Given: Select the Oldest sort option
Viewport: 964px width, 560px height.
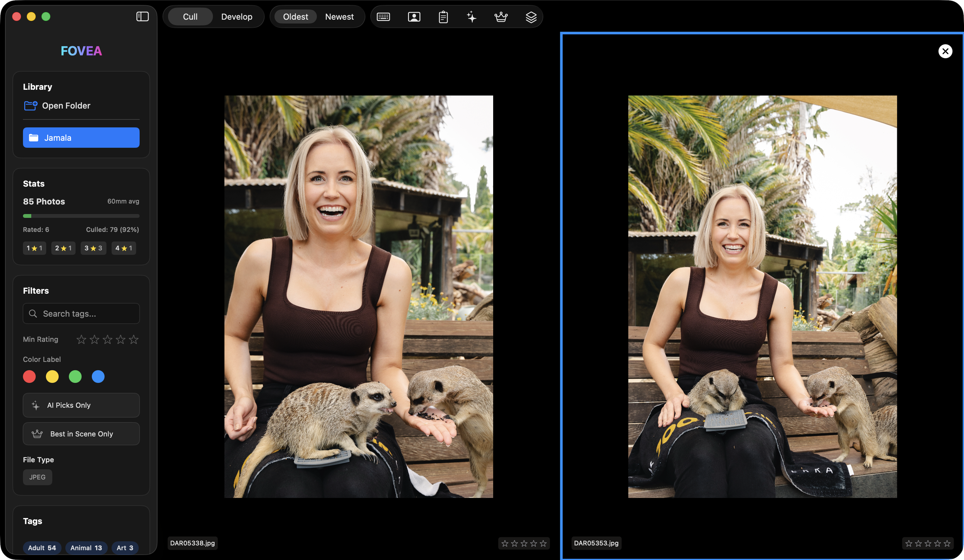Looking at the screenshot, I should [x=295, y=16].
